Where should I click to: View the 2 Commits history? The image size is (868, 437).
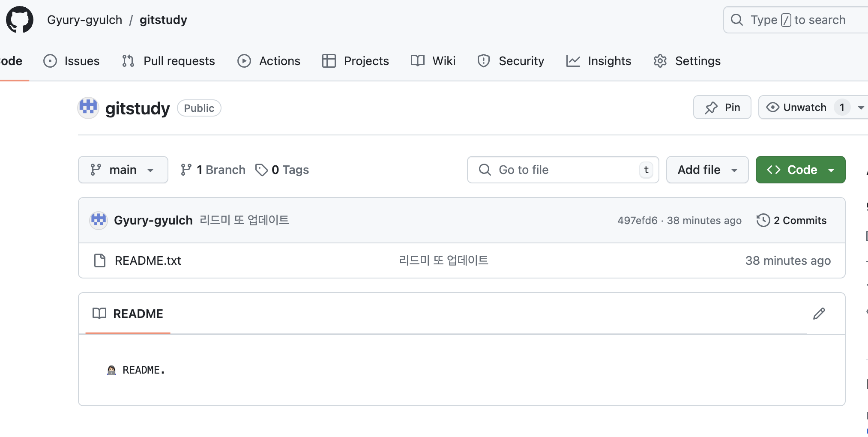click(x=792, y=220)
